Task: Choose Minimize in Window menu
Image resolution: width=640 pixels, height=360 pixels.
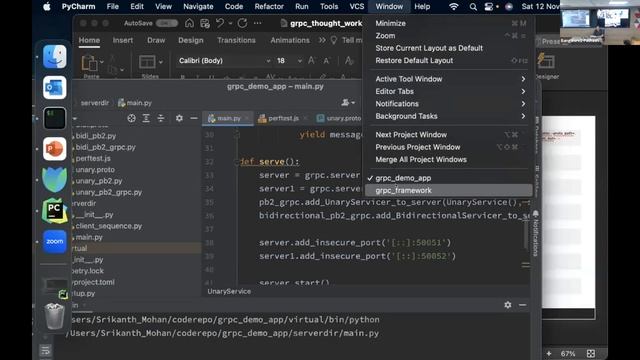Action: click(449, 23)
